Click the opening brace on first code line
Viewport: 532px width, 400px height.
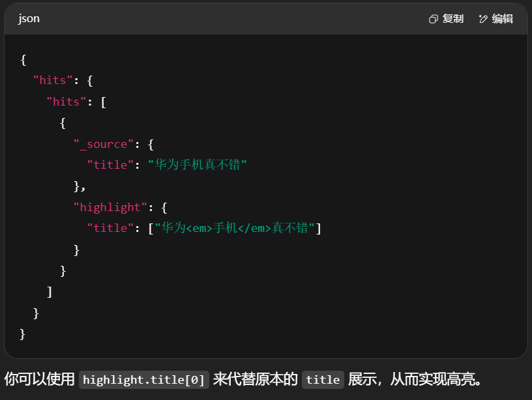click(23, 59)
